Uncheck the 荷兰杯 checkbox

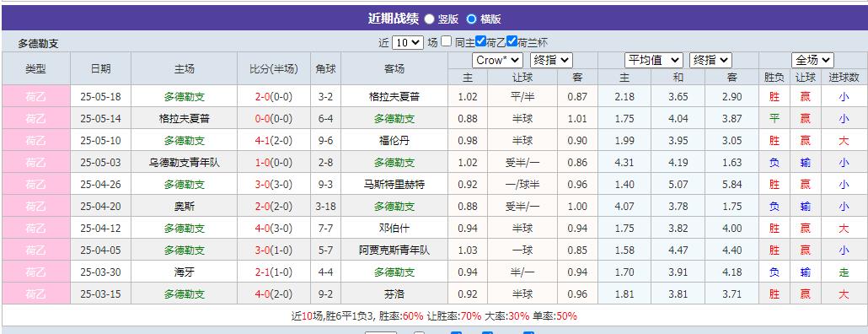pyautogui.click(x=512, y=41)
